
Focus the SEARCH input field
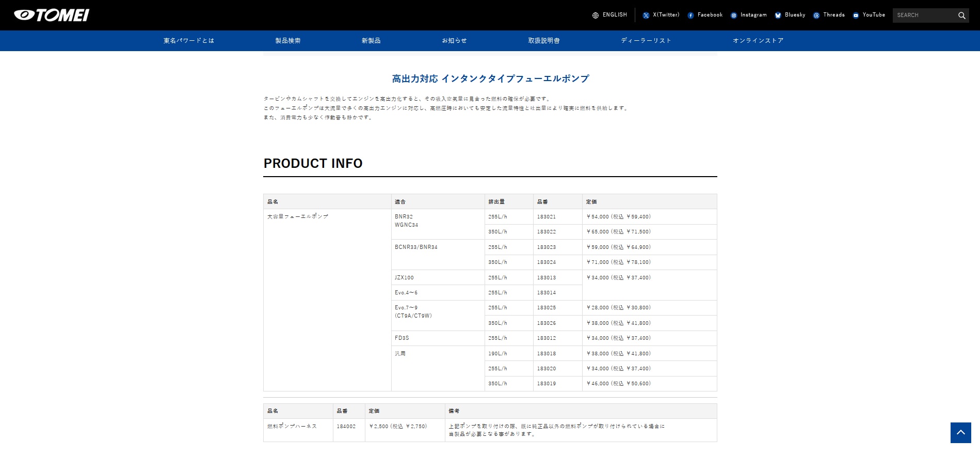[x=924, y=15]
